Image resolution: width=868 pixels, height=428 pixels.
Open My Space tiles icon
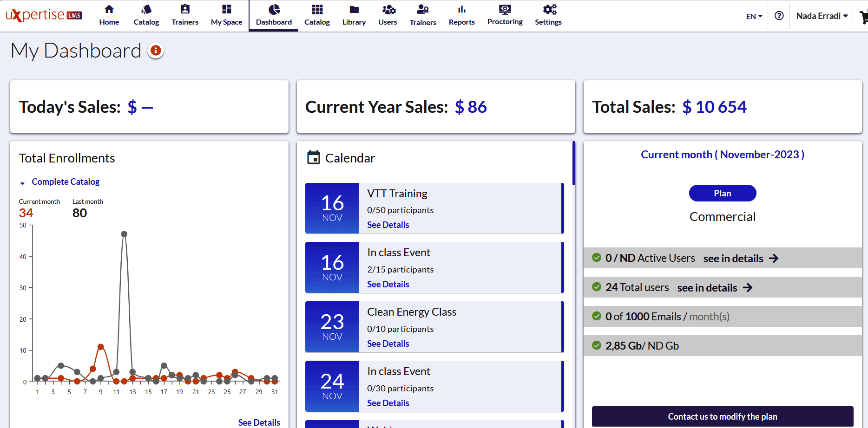click(x=227, y=9)
